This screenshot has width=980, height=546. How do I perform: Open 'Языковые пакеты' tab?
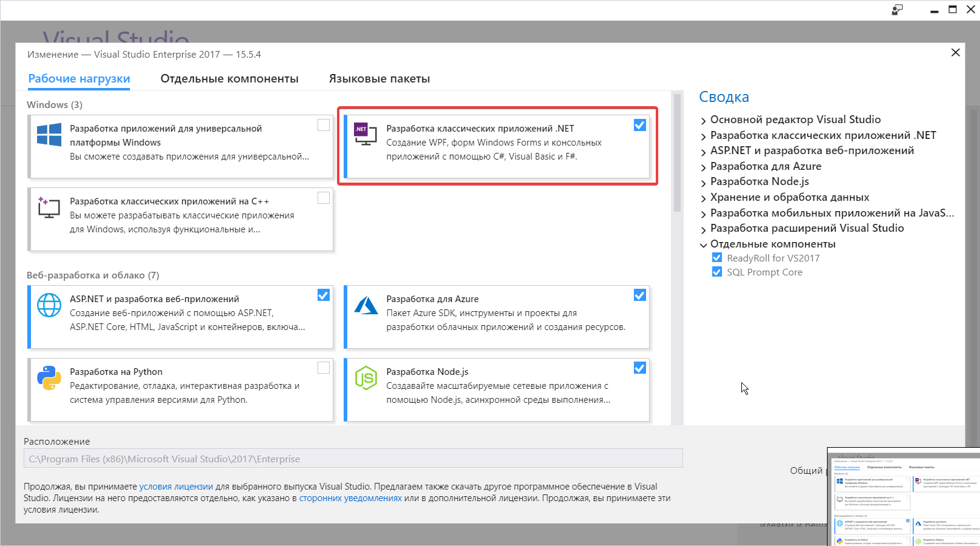click(x=379, y=78)
